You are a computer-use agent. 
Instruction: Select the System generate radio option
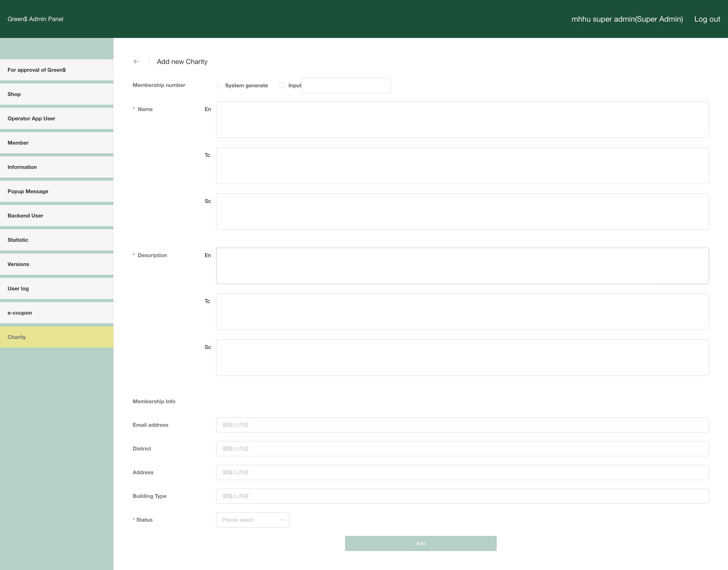point(219,86)
